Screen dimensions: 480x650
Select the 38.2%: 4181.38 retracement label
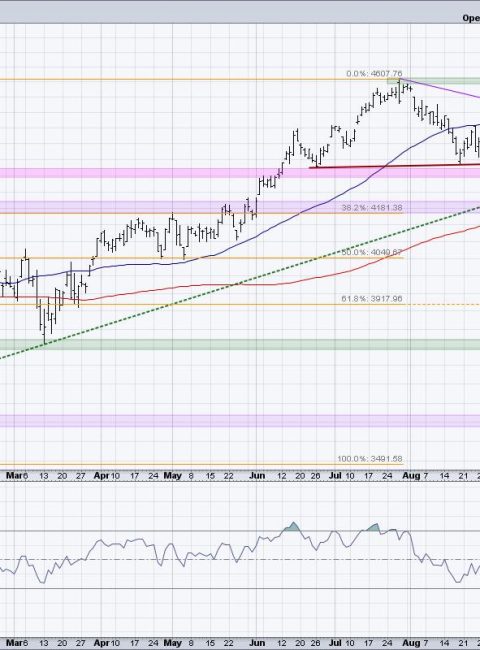[372, 208]
